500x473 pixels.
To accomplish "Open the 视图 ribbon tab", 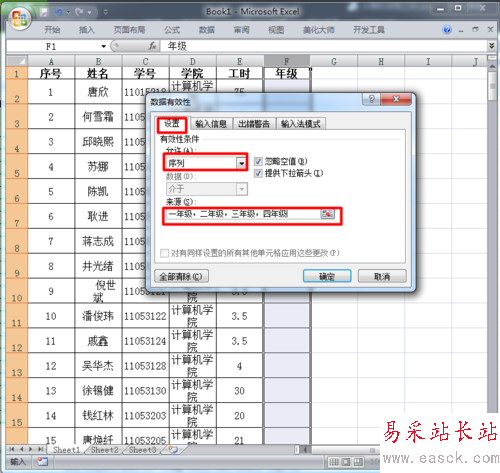I will point(276,30).
